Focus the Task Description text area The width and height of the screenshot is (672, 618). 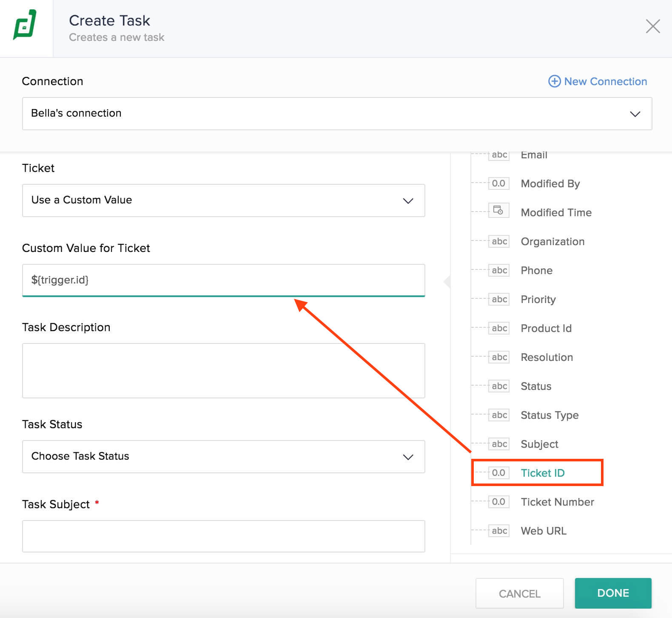[x=223, y=371]
